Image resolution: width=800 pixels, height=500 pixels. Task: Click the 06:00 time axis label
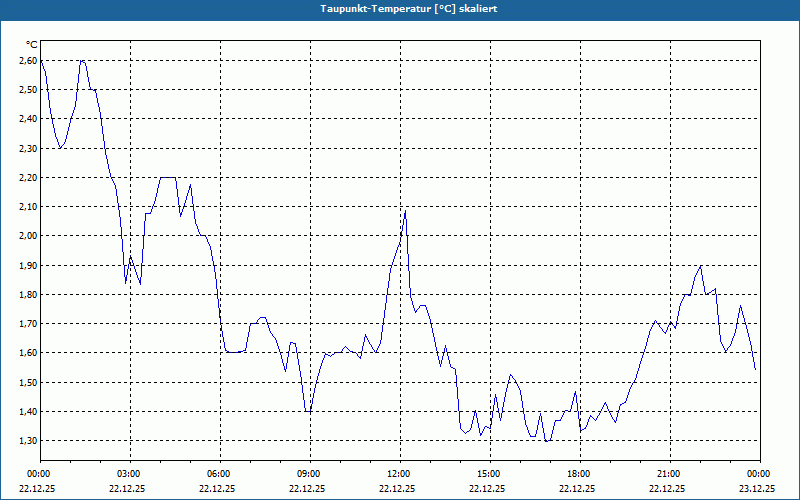220,474
